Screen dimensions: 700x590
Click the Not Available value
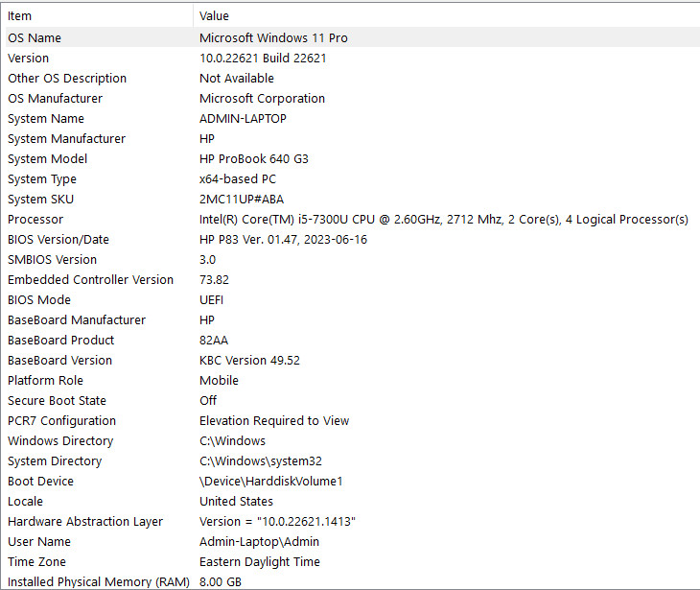pos(237,78)
